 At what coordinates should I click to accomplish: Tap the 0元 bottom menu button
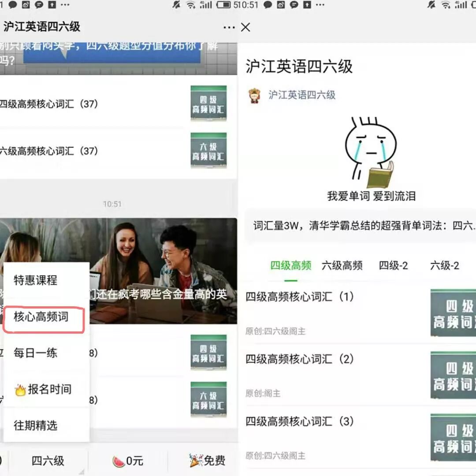point(127,461)
